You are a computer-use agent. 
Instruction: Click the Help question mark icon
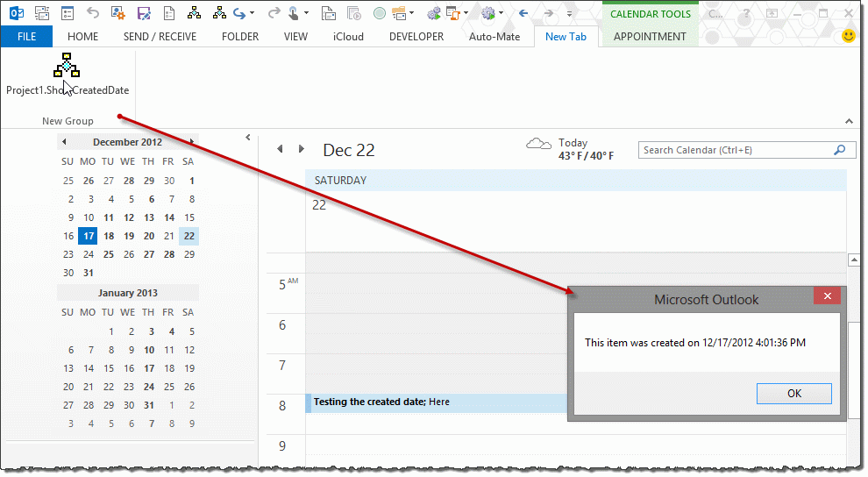click(746, 13)
